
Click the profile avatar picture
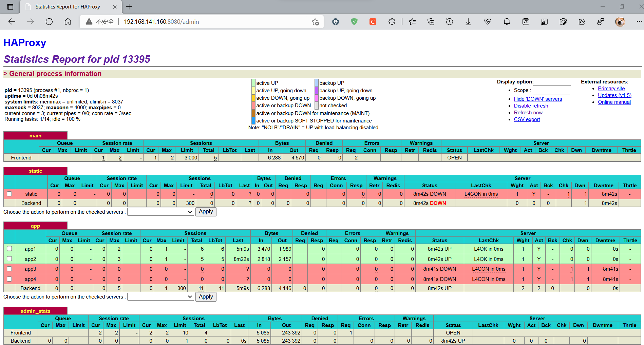[x=620, y=22]
